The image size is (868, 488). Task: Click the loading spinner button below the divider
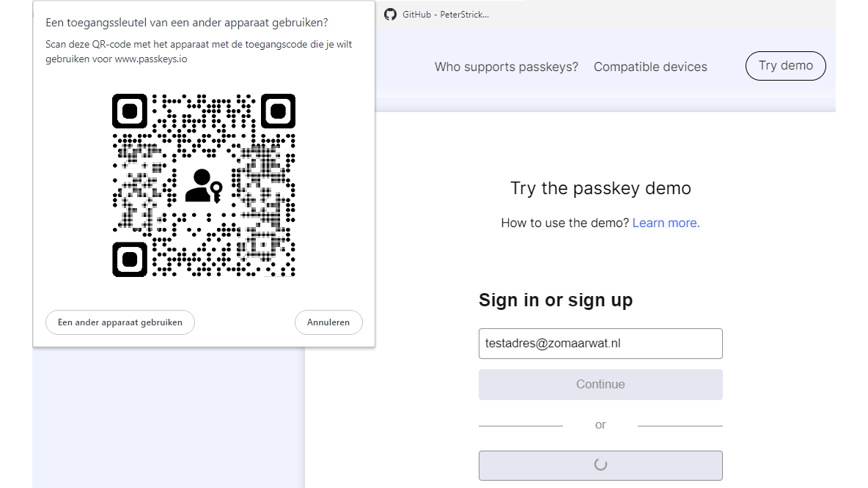click(x=600, y=465)
